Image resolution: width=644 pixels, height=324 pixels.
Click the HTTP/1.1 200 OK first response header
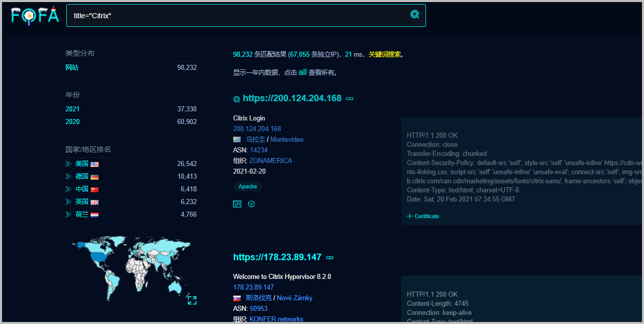click(432, 135)
